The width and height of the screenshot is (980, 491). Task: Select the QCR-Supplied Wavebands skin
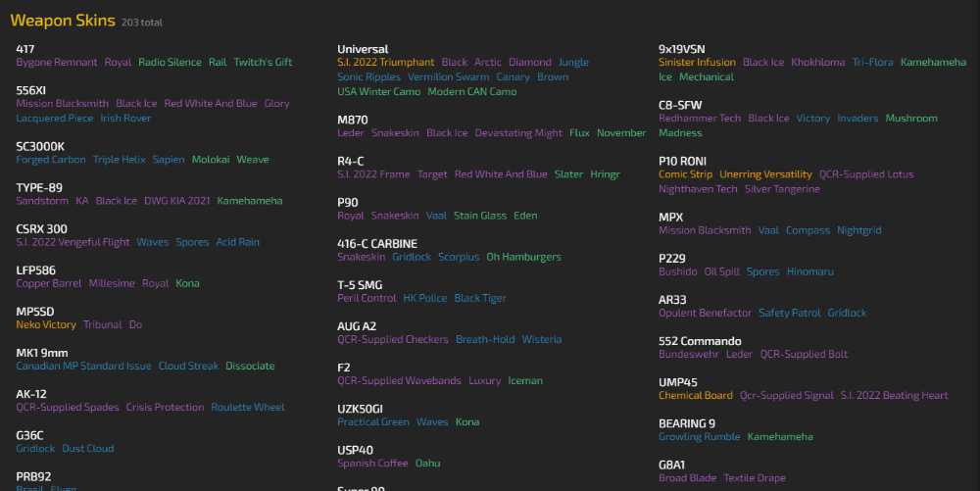click(399, 381)
